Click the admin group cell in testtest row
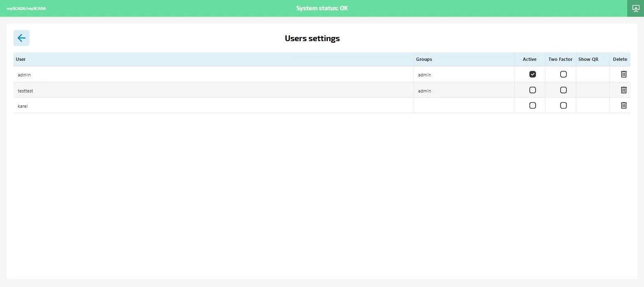 click(464, 90)
